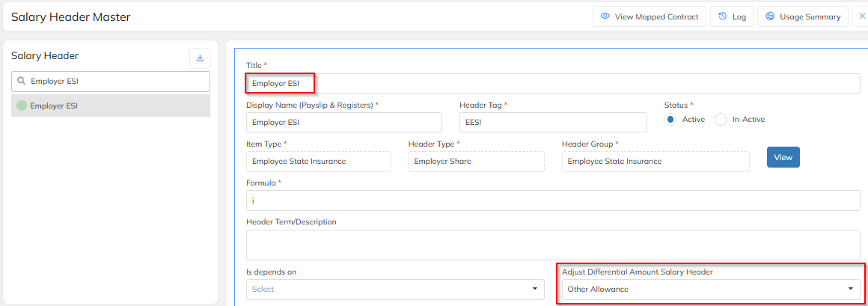Screen dimensions: 868x306
Task: Click the Formula input field
Action: 552,201
